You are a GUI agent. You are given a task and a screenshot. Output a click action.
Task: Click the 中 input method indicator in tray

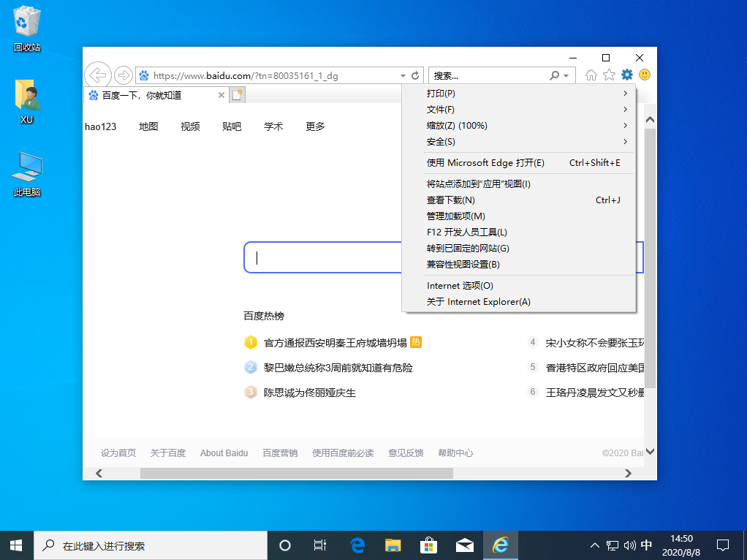coord(646,545)
